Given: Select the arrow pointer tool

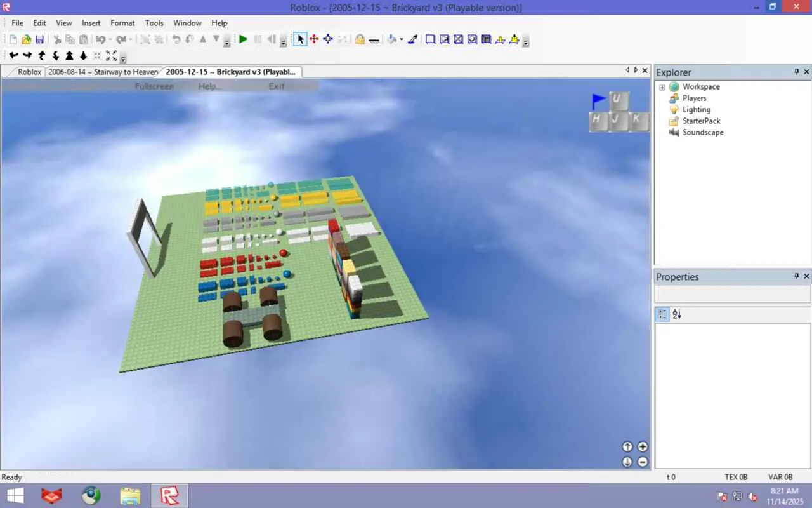Looking at the screenshot, I should 300,39.
